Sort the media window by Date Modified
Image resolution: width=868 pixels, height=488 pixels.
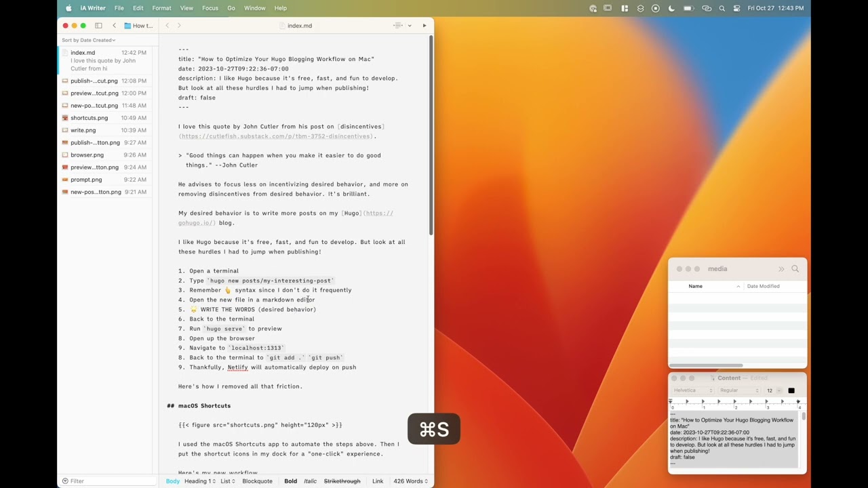[763, 286]
